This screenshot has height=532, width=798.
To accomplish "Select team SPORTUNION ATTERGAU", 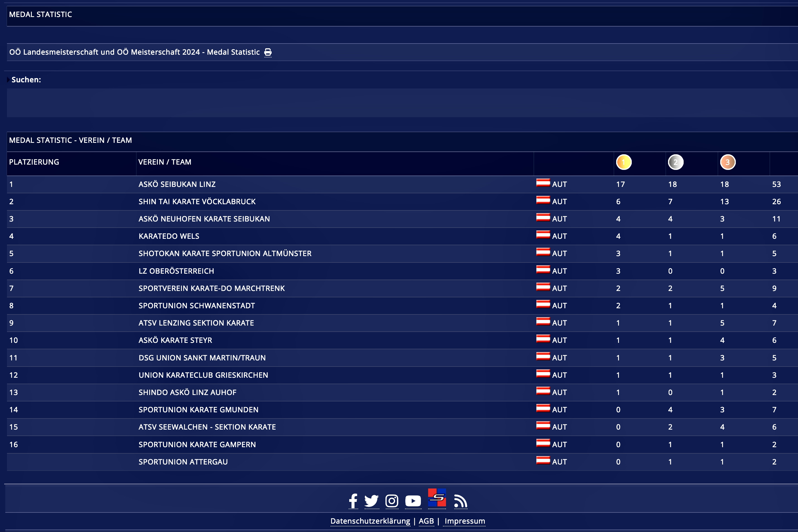I will [183, 462].
